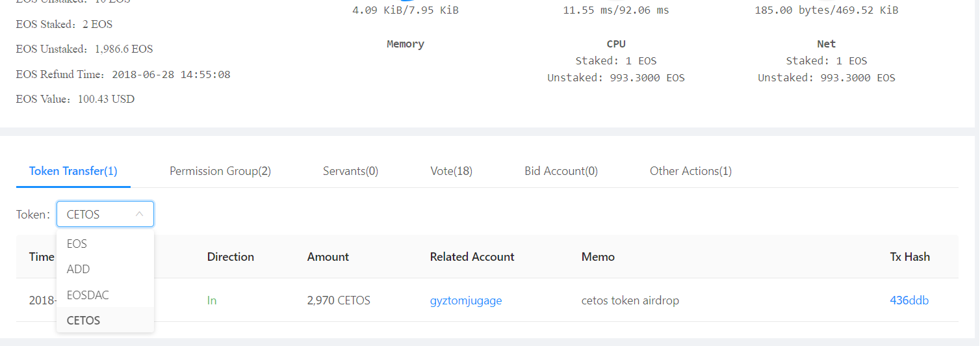Select the highlighted CETOS option in the list
Screen dimensions: 980x346
click(x=84, y=321)
